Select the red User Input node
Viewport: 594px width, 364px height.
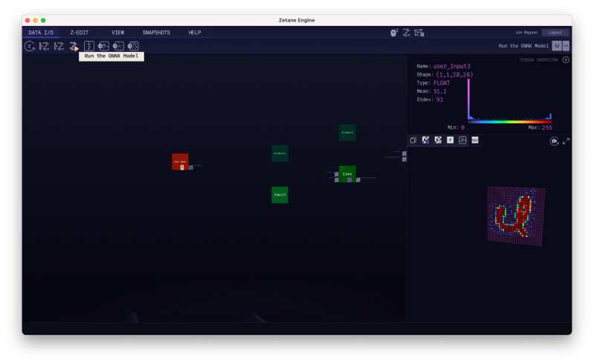[180, 160]
